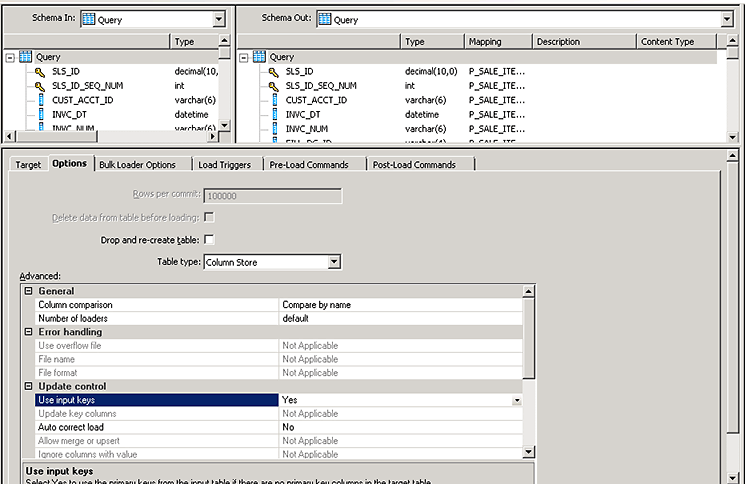Open the Pre-Load Commands tab
The height and width of the screenshot is (484, 745).
[x=308, y=164]
